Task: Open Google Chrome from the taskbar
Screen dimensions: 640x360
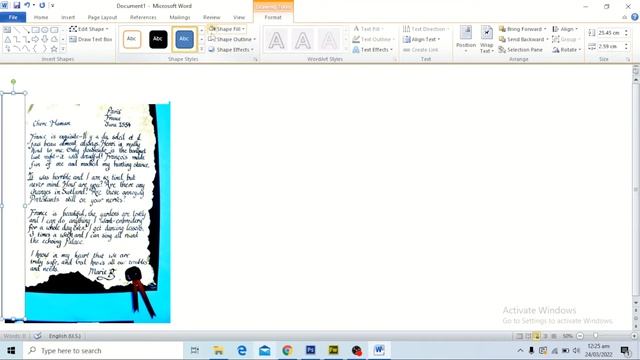Action: point(287,351)
